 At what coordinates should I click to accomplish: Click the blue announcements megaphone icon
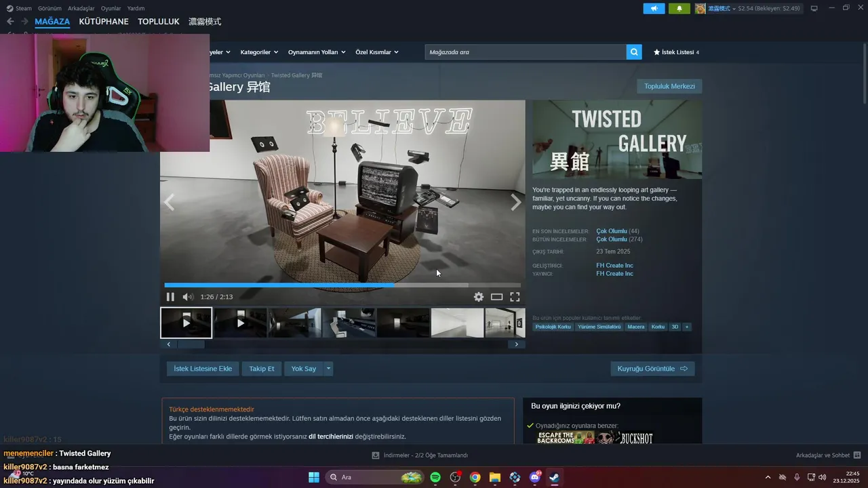654,8
